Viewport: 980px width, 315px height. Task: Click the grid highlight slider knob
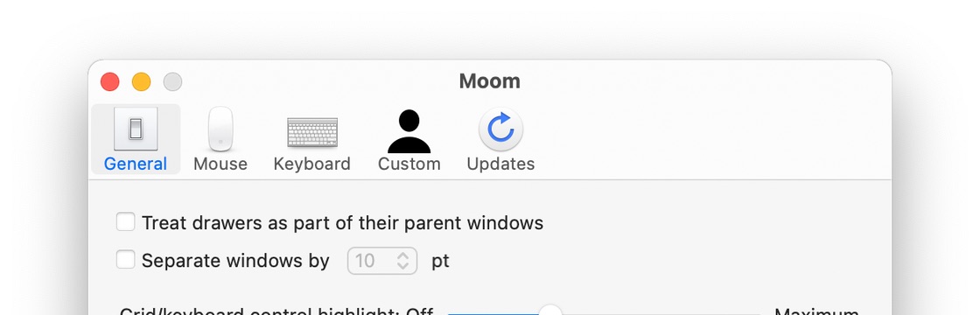[550, 311]
